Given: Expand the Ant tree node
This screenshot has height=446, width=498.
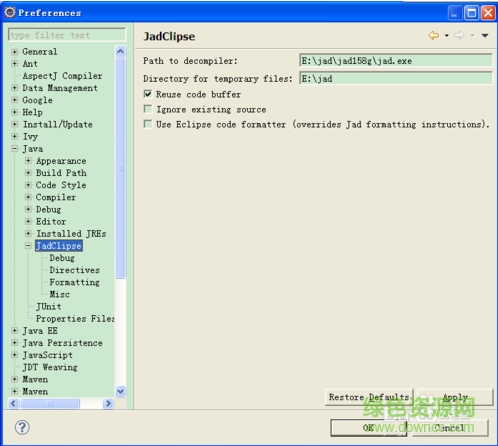Looking at the screenshot, I should tap(14, 64).
